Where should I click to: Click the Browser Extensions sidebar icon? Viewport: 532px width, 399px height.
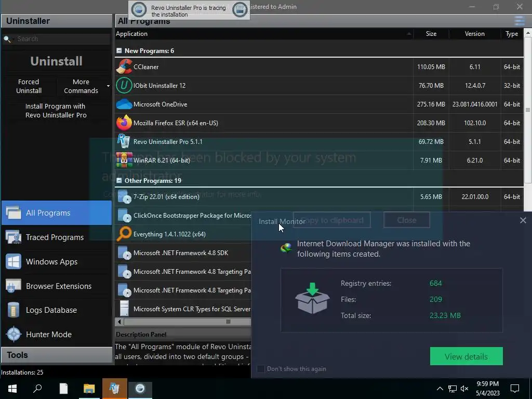pos(14,286)
